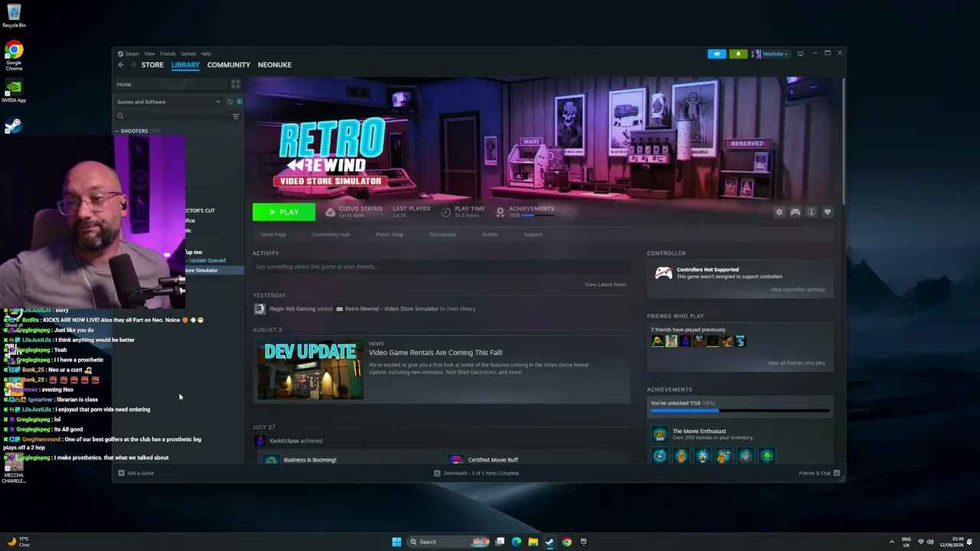This screenshot has height=551, width=980.
Task: Open Google Chrome desktop shortcut
Action: 14,57
